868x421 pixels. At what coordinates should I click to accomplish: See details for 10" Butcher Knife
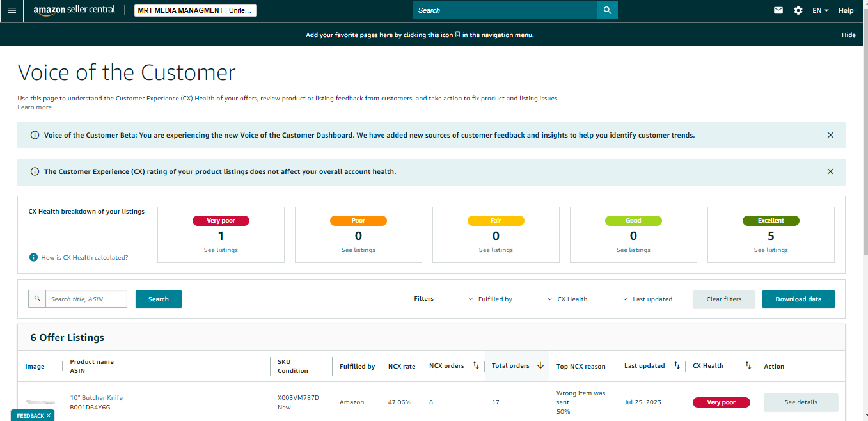click(801, 402)
